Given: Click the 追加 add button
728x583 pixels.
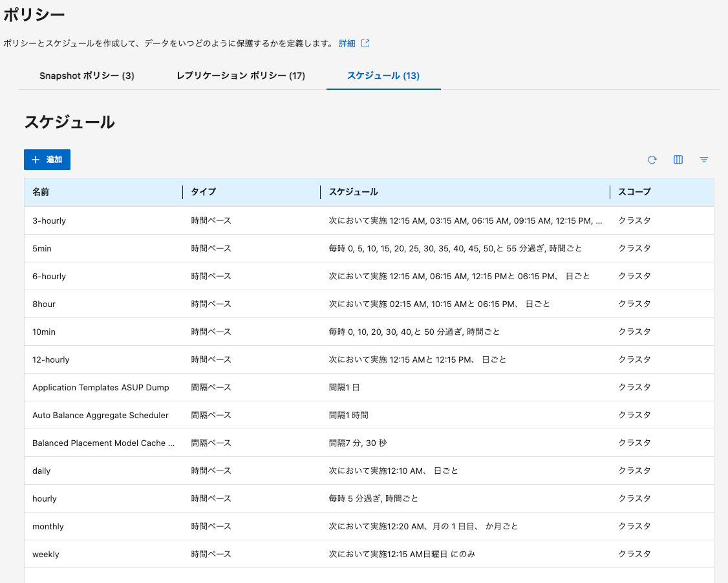Looking at the screenshot, I should click(47, 160).
